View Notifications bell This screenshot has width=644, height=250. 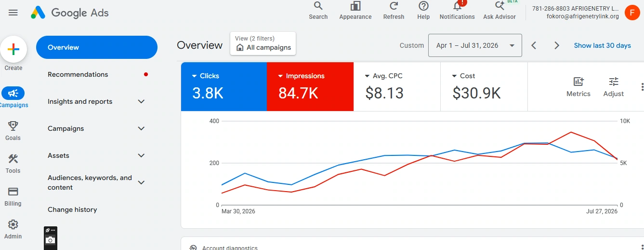(457, 11)
